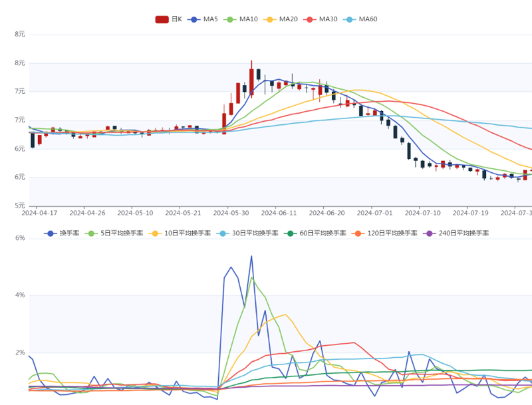
Task: Click the 6% label on turnover axis
Action: [20, 238]
